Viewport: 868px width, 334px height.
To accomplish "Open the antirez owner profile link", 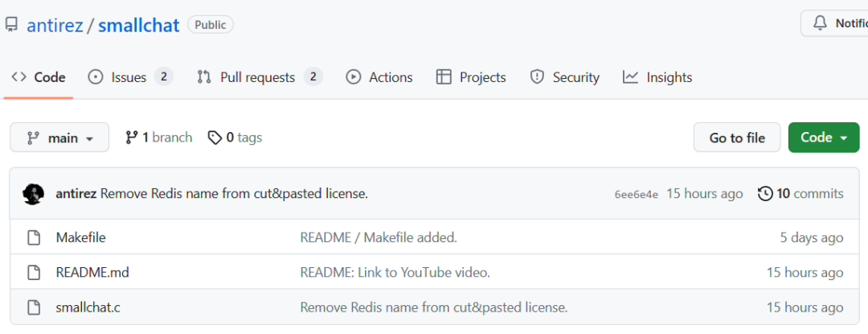I will pyautogui.click(x=55, y=26).
